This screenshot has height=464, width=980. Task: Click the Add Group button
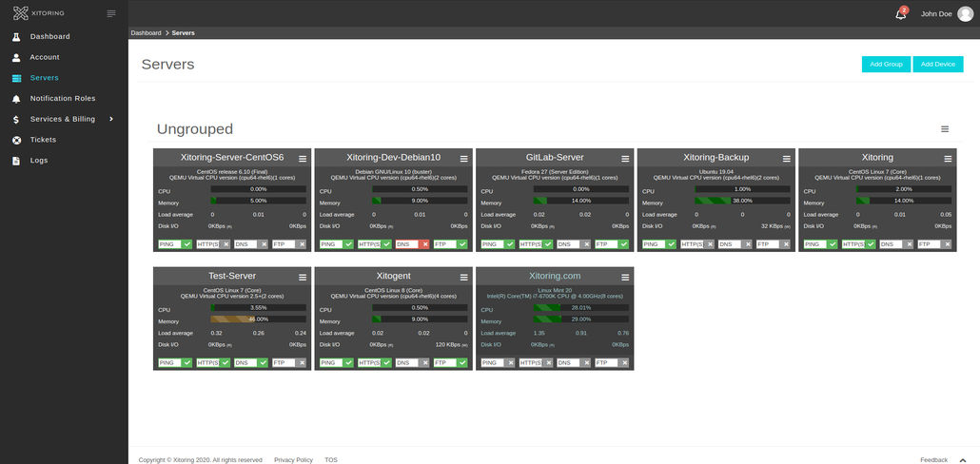(886, 65)
